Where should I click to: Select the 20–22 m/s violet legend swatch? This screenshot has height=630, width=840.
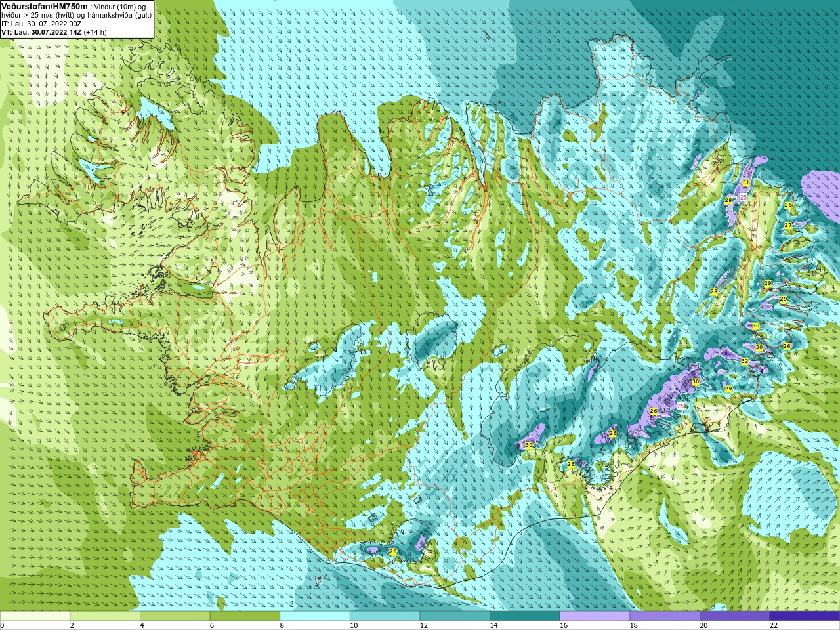(x=734, y=616)
